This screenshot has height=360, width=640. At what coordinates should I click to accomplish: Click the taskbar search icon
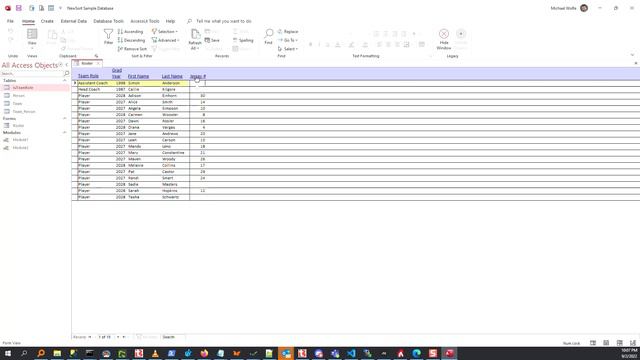24,353
